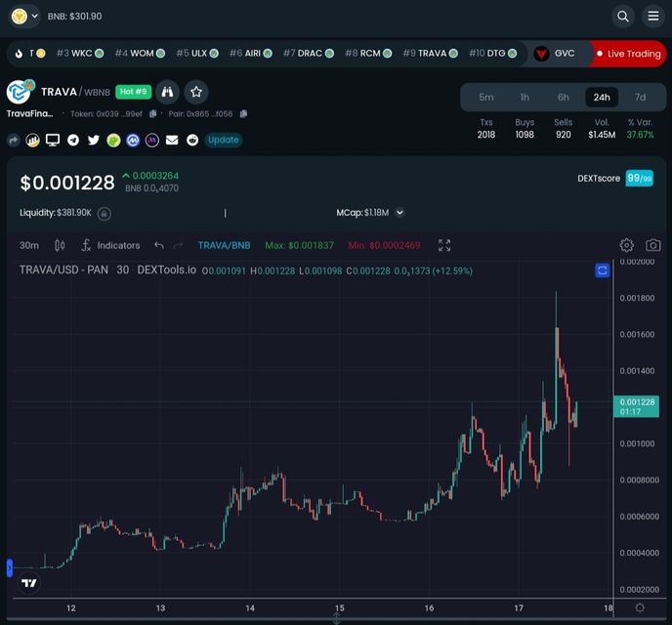The image size is (672, 625).
Task: Open hot pair #5 ULX
Action: (x=197, y=53)
